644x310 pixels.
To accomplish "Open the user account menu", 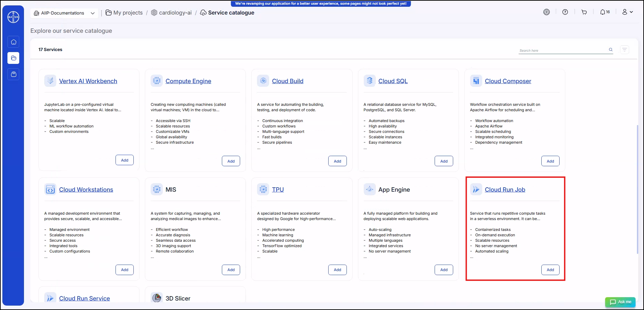I will 627,12.
